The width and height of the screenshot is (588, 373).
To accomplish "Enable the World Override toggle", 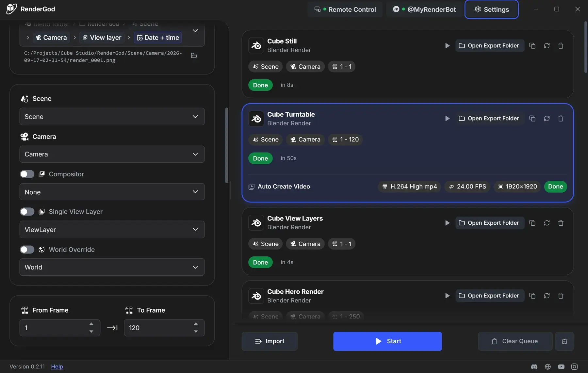I will click(x=27, y=250).
